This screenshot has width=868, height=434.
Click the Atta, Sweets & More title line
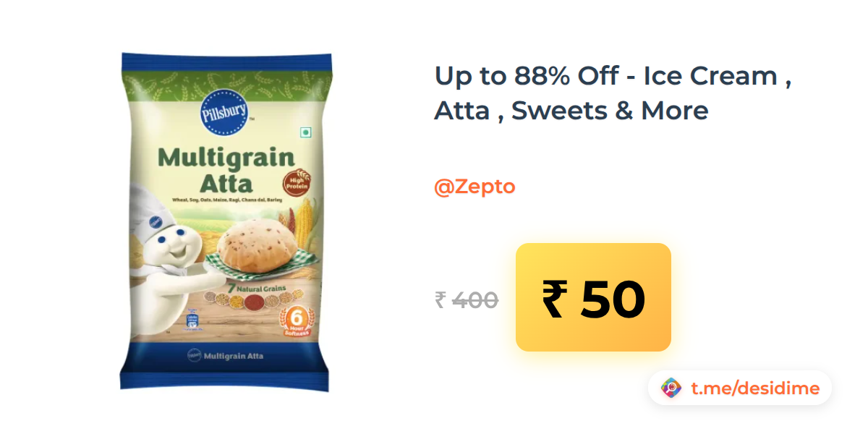[571, 111]
